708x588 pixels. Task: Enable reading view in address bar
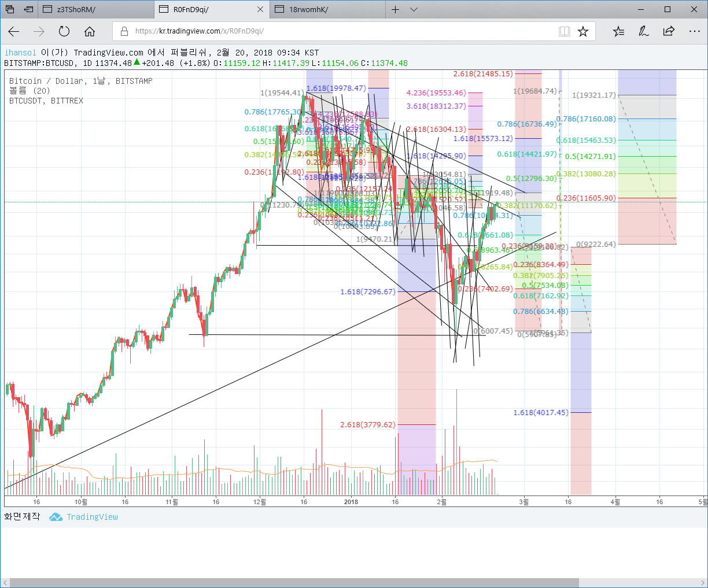pyautogui.click(x=565, y=31)
